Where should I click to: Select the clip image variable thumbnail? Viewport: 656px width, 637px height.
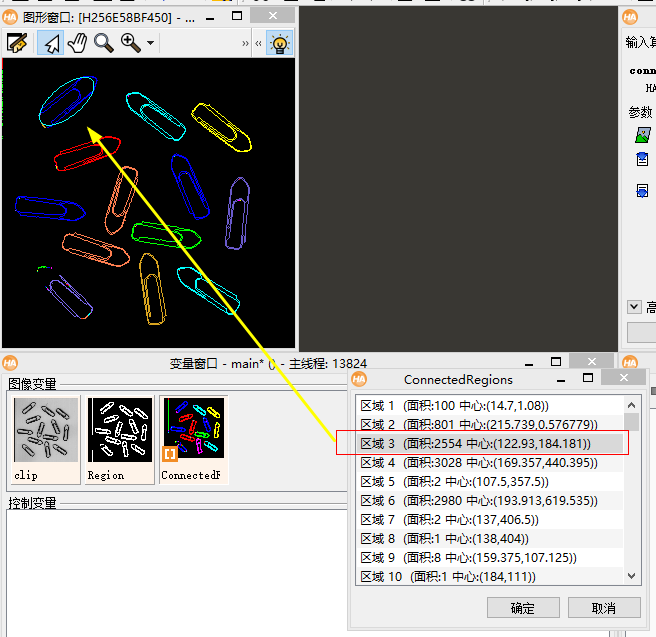point(46,440)
